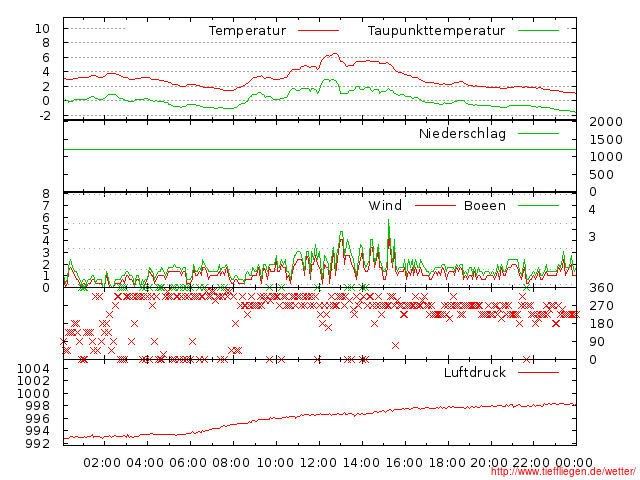Click the red Temperatur legend line

coord(318,31)
